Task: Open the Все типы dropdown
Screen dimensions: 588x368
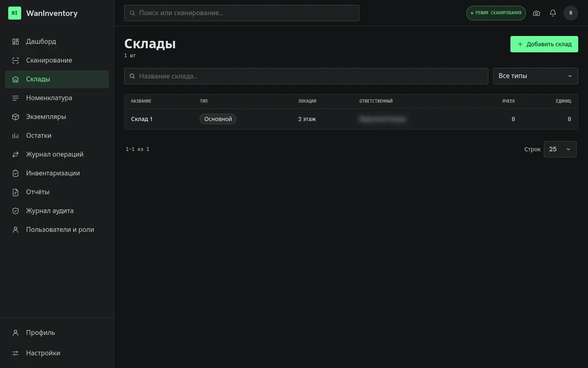Action: 536,76
